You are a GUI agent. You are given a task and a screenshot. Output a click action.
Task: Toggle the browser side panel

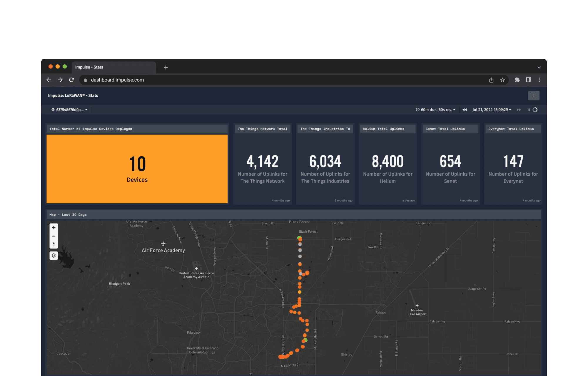528,80
